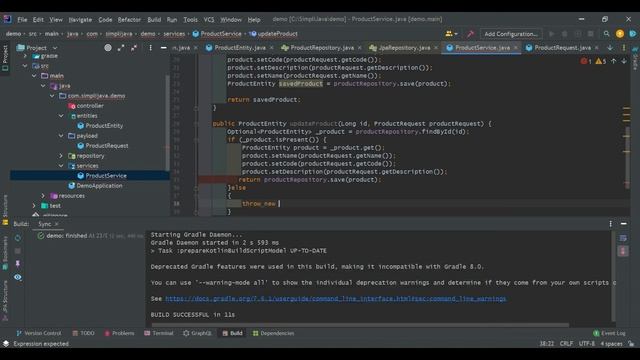
Task: Click the 4 spaces indent indicator
Action: [611, 344]
